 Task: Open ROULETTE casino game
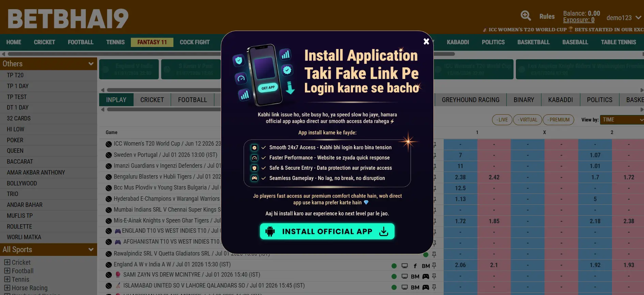tap(48, 227)
